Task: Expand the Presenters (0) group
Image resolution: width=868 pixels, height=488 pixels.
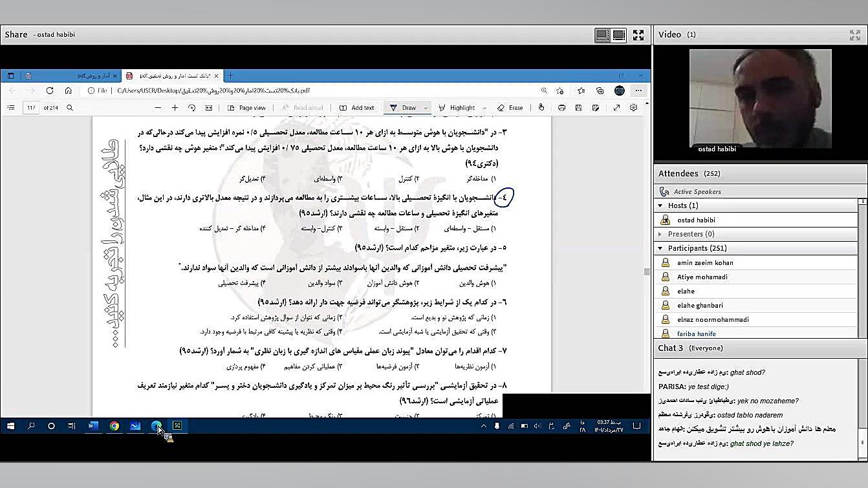Action: click(660, 234)
